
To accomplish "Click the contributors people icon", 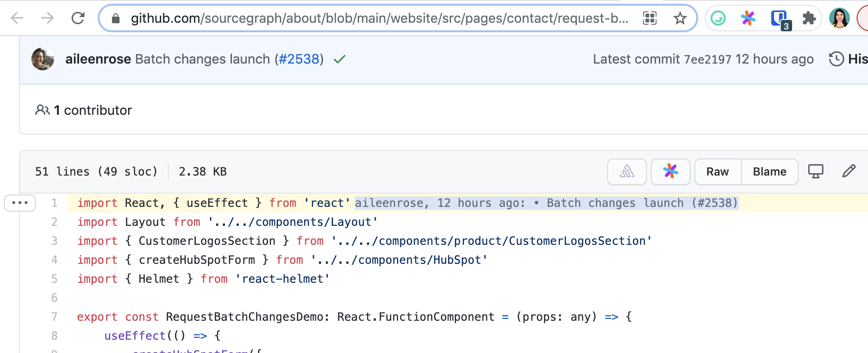I will pyautogui.click(x=42, y=110).
